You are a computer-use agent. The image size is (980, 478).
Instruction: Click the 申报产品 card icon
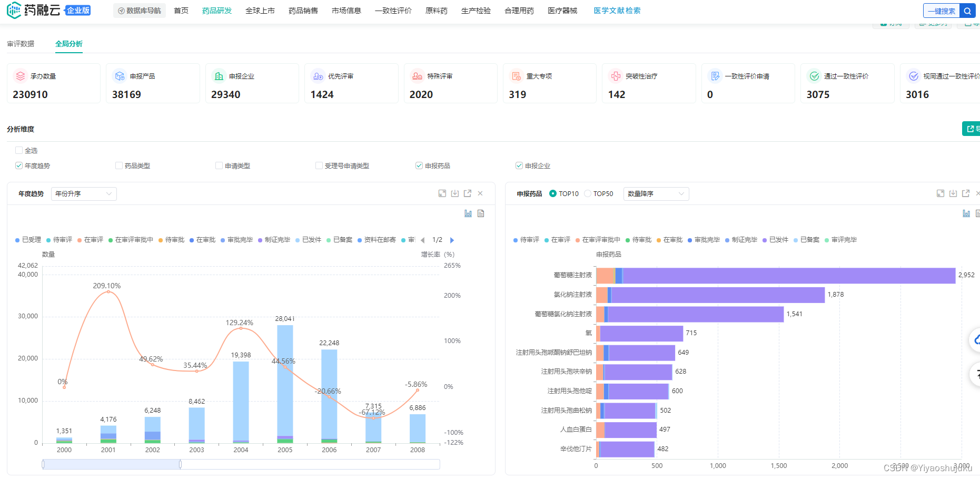point(120,76)
